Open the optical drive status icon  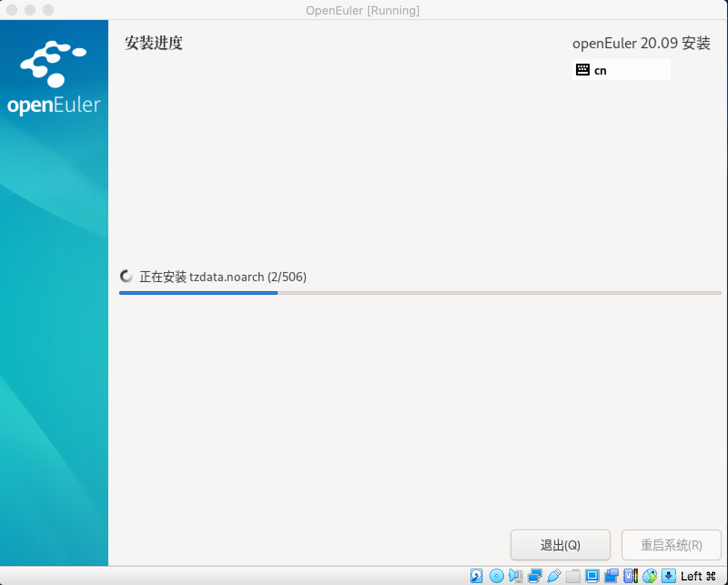pyautogui.click(x=496, y=576)
